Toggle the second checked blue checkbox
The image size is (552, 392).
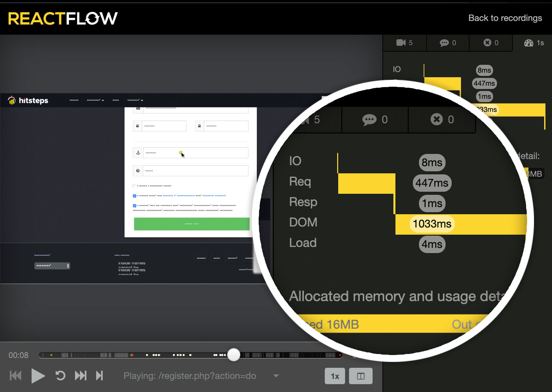[x=135, y=205]
